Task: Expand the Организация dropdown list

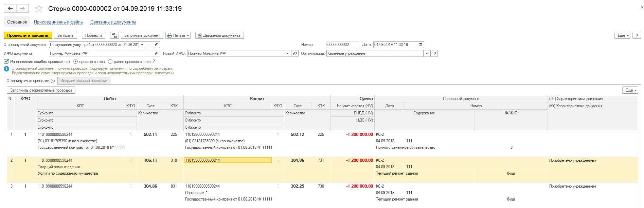Action: (427, 53)
